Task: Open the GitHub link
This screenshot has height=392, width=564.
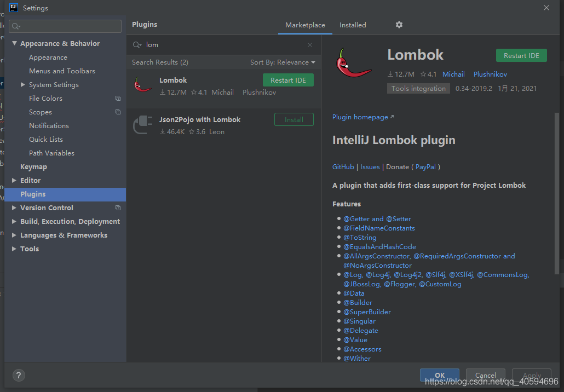Action: [x=343, y=166]
